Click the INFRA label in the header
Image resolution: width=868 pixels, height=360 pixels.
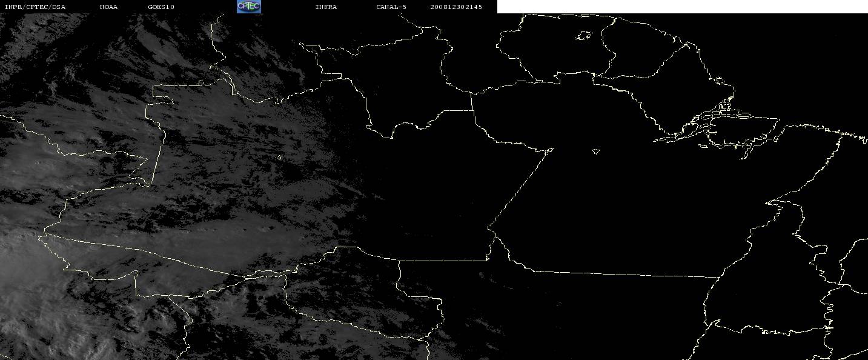tap(326, 7)
